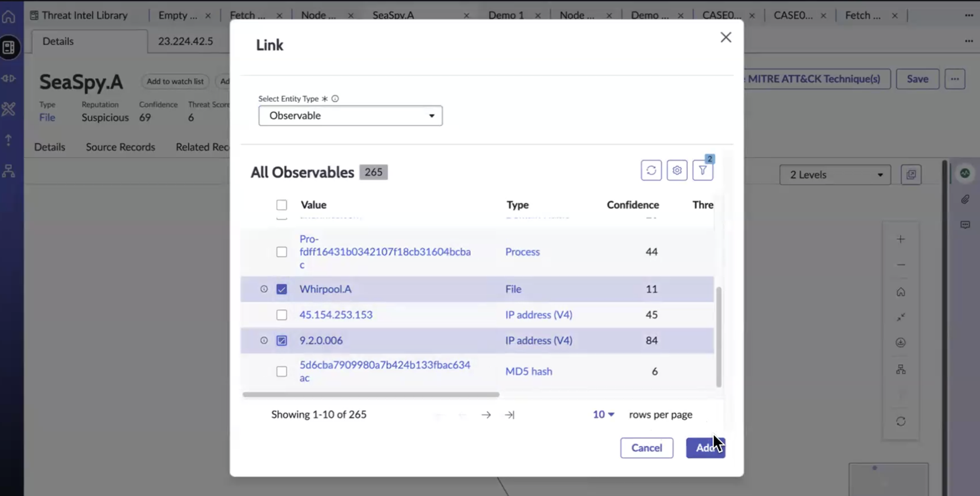Open the 2 Levels dropdown behind the dialog

click(835, 175)
